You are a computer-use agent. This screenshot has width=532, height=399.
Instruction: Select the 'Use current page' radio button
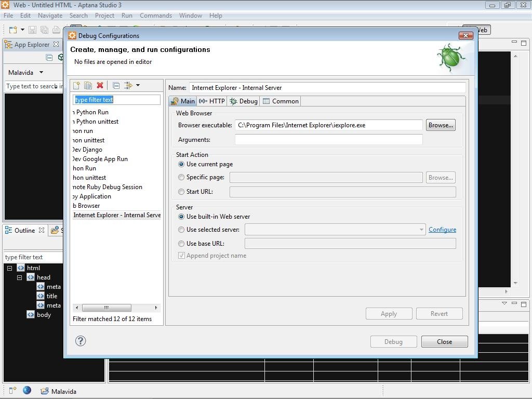(181, 164)
